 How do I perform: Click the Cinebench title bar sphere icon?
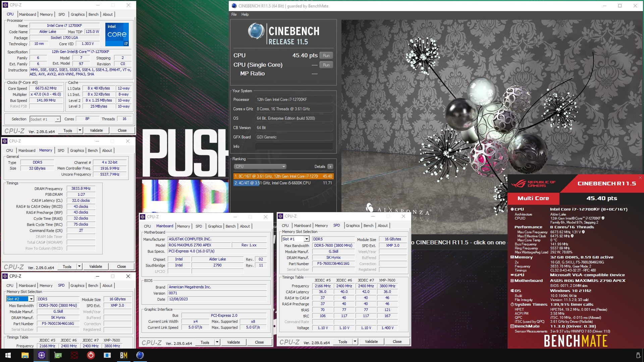click(234, 6)
